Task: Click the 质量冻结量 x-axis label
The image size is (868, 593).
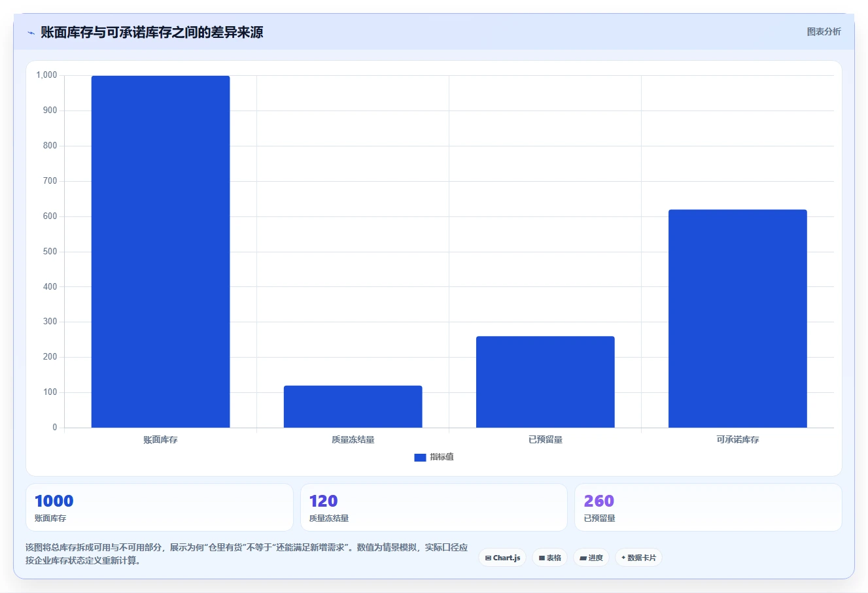Action: [353, 439]
